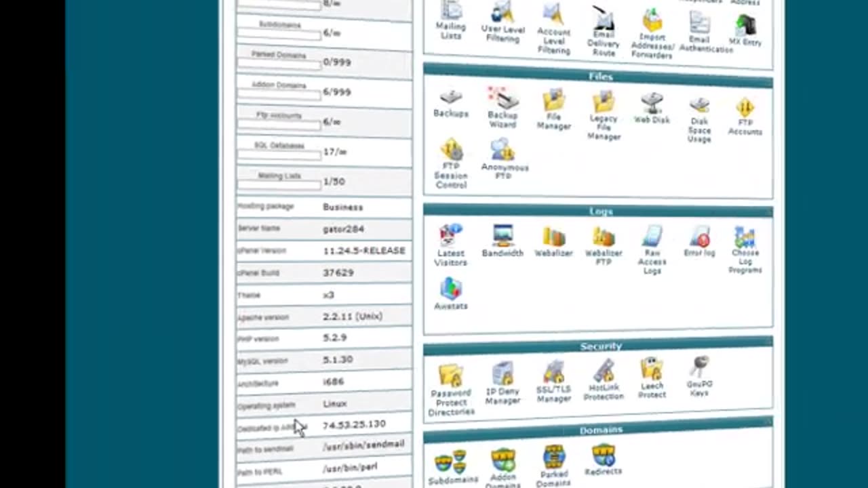Viewport: 868px width, 488px height.
Task: Click the Logs section header
Action: coord(598,211)
